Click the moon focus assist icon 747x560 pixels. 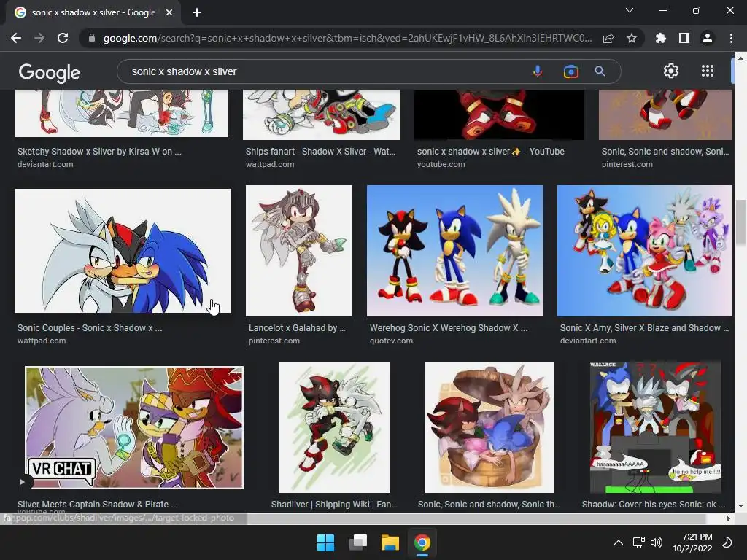click(727, 542)
